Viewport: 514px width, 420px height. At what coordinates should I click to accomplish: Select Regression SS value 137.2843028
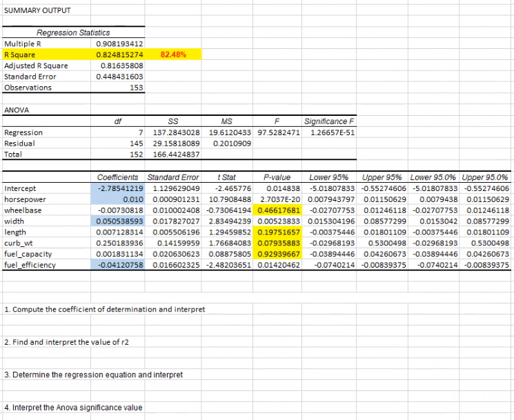(x=176, y=132)
